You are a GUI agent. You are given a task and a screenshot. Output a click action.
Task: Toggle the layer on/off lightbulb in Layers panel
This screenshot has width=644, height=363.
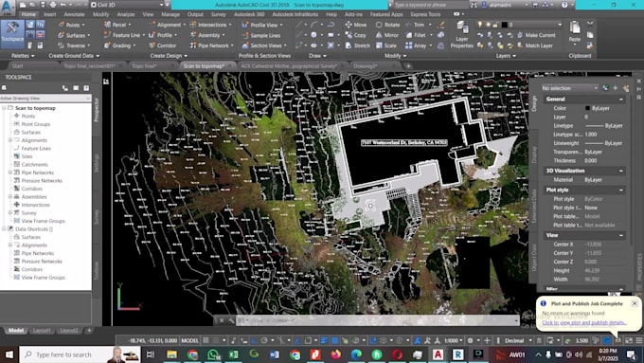(x=480, y=25)
